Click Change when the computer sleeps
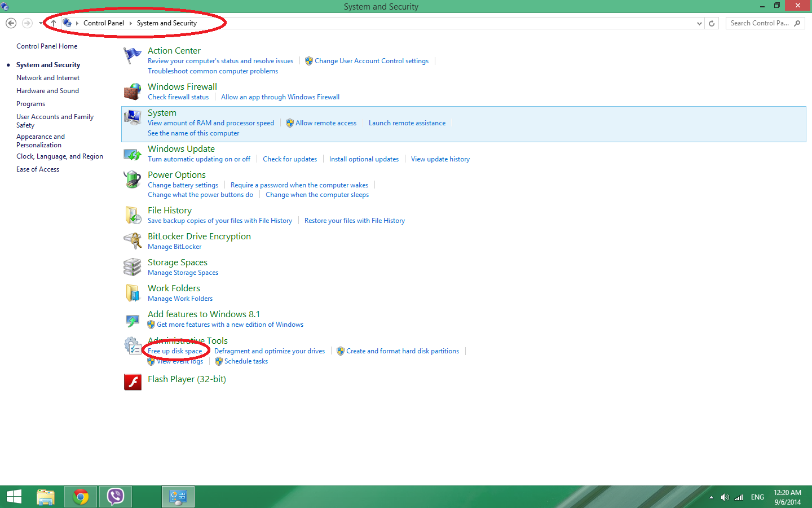This screenshot has width=812, height=508. [x=317, y=195]
